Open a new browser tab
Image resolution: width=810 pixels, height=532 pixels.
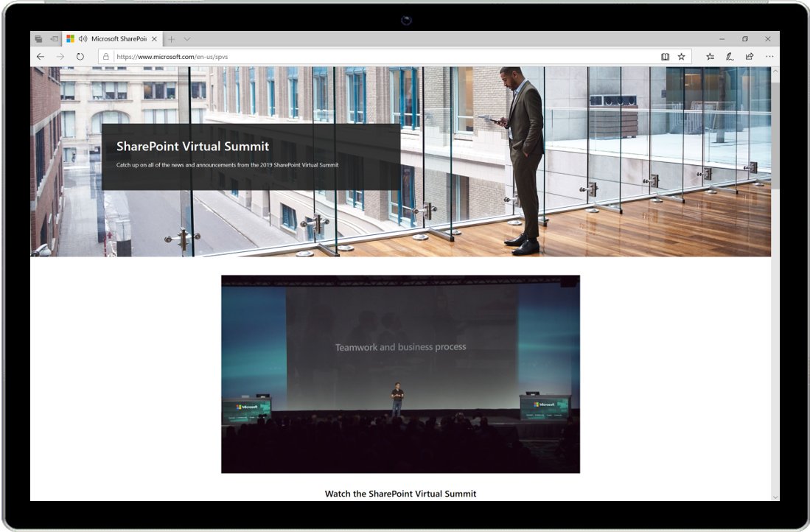[x=170, y=38]
